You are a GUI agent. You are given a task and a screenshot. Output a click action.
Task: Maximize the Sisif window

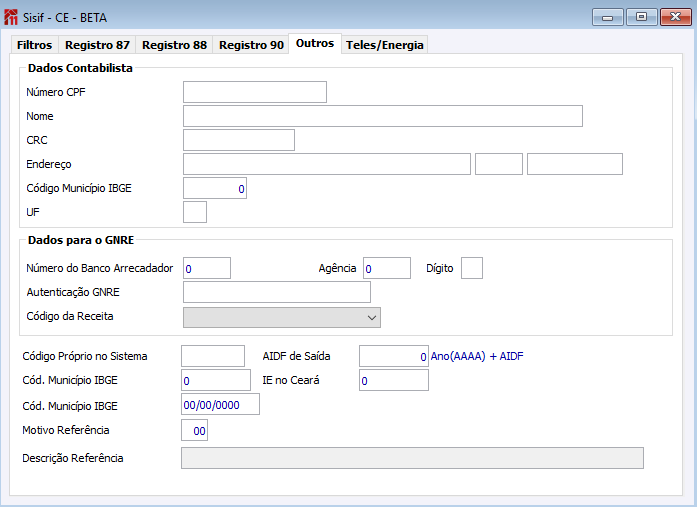(641, 17)
